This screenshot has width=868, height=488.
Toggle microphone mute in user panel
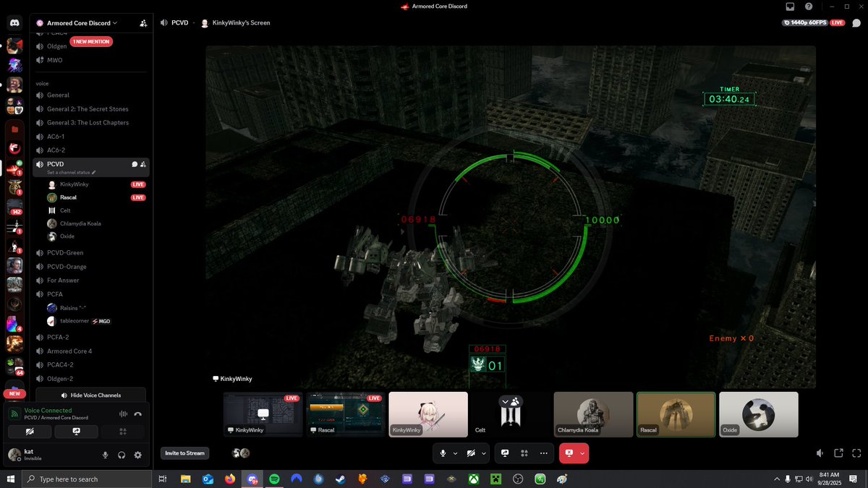[x=105, y=455]
